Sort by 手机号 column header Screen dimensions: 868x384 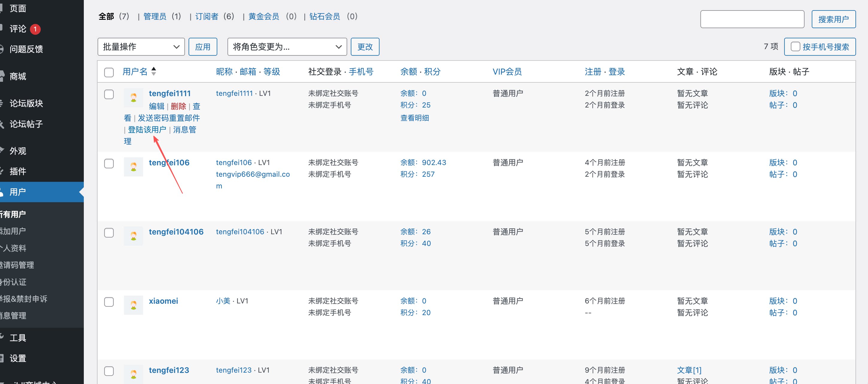point(361,72)
